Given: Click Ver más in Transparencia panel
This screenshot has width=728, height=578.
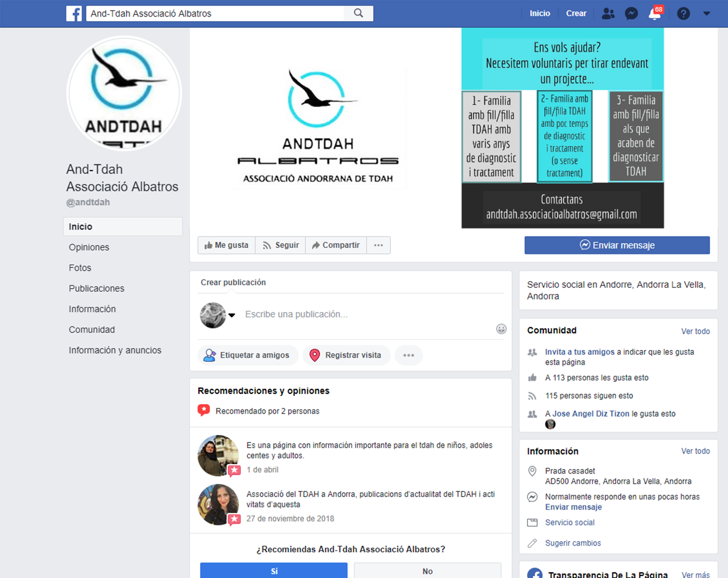Looking at the screenshot, I should pos(696,575).
